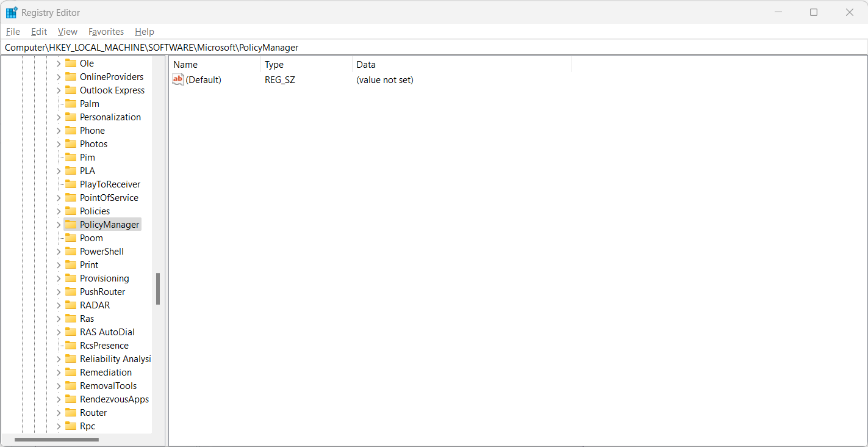Expand the Provisioning key

(59, 278)
